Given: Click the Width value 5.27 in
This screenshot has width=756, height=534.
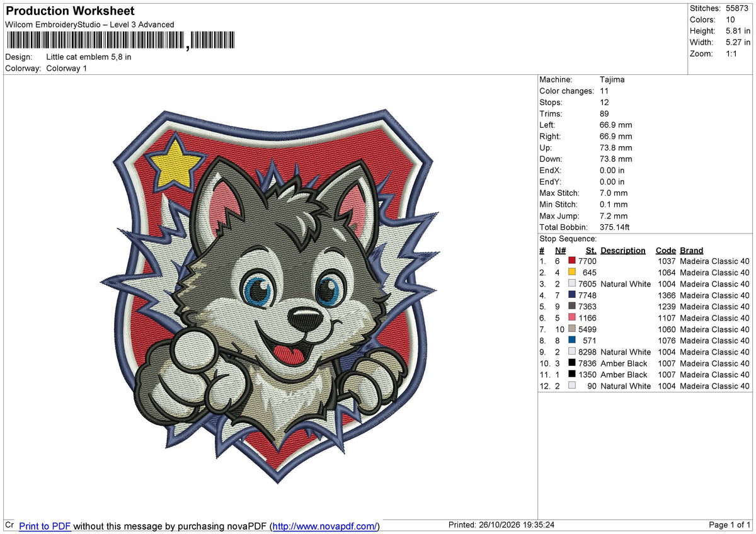Looking at the screenshot, I should 738,42.
